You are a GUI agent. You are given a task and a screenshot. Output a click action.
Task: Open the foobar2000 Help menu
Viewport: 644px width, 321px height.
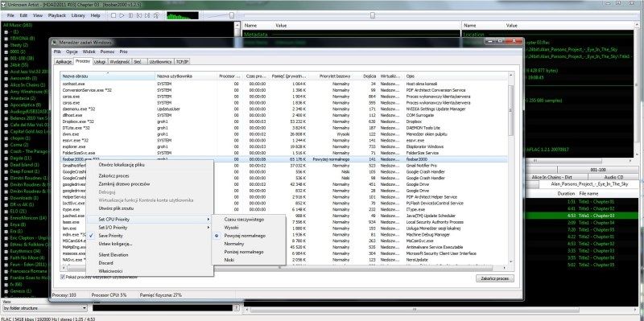[x=95, y=15]
